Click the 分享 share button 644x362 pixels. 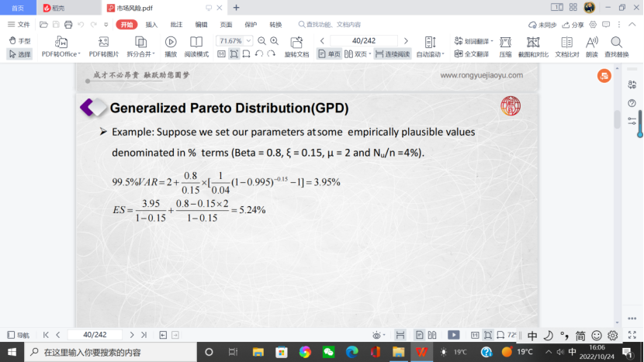point(573,25)
